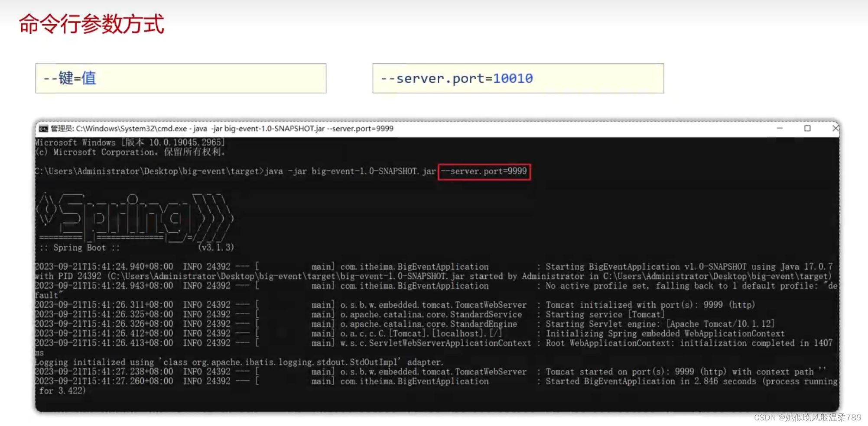Image resolution: width=868 pixels, height=426 pixels.
Task: Click the '命令行参数方式' heading
Action: [x=91, y=24]
